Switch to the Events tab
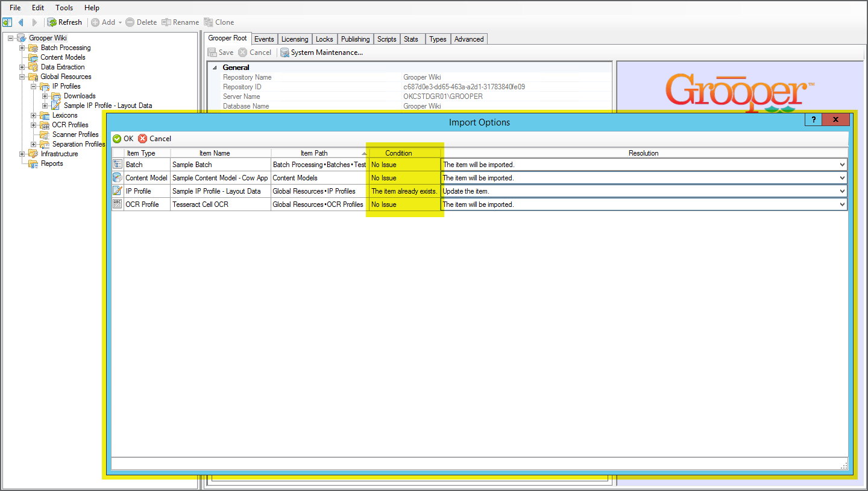 click(264, 39)
